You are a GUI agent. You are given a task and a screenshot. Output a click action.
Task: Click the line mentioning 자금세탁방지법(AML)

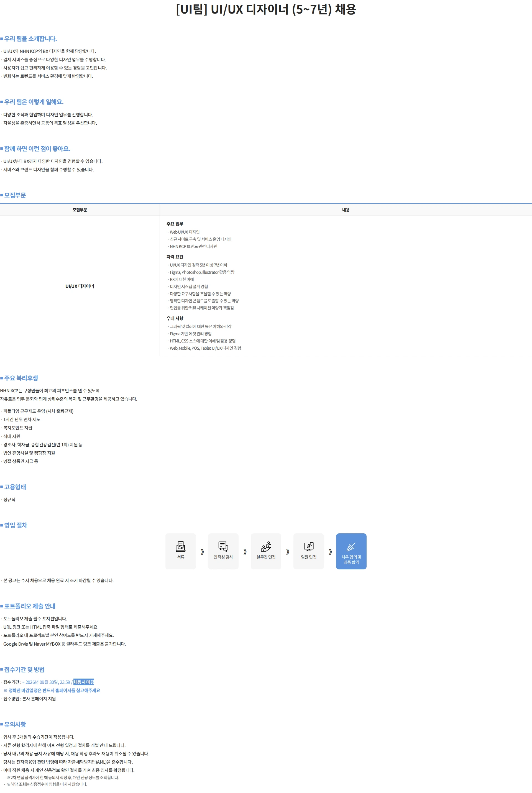pos(68,762)
